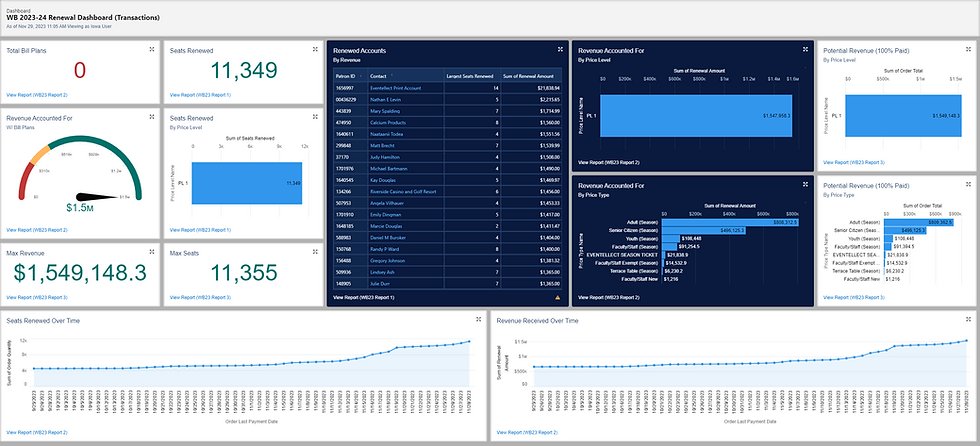980x446 pixels.
Task: Expand Potential Revenue By Price Type widget
Action: click(x=968, y=184)
